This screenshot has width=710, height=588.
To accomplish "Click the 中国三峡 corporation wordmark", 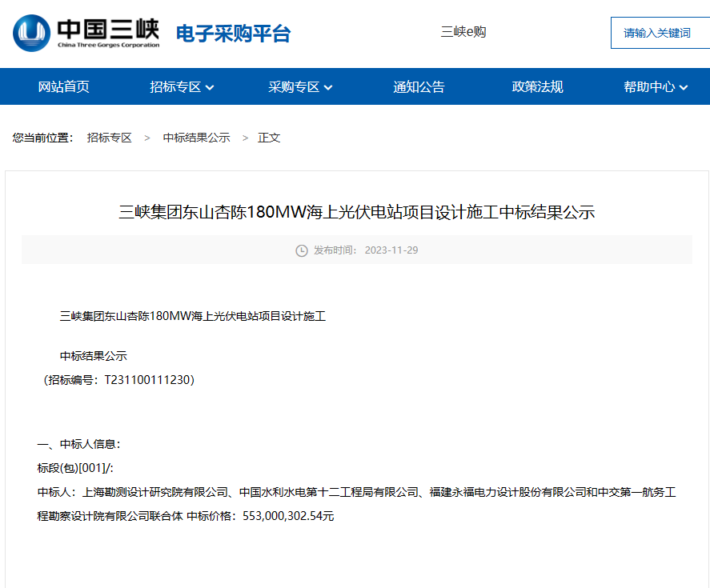I will tap(108, 33).
